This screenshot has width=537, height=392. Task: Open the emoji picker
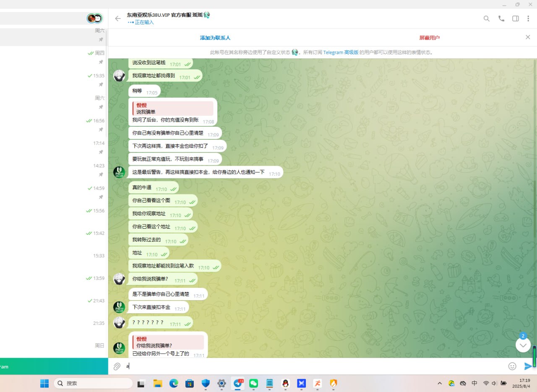(x=512, y=366)
